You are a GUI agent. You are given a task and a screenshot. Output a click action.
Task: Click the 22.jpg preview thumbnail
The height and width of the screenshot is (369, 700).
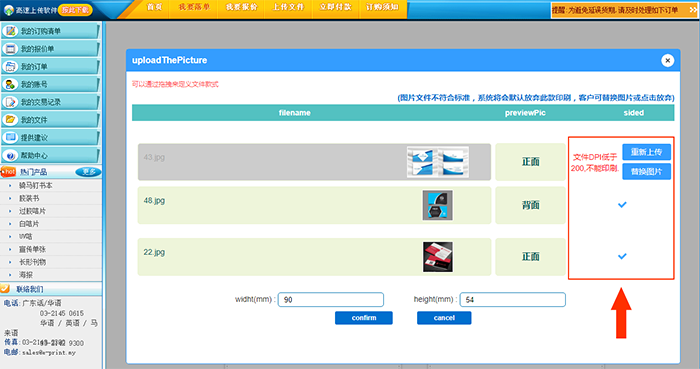(438, 257)
